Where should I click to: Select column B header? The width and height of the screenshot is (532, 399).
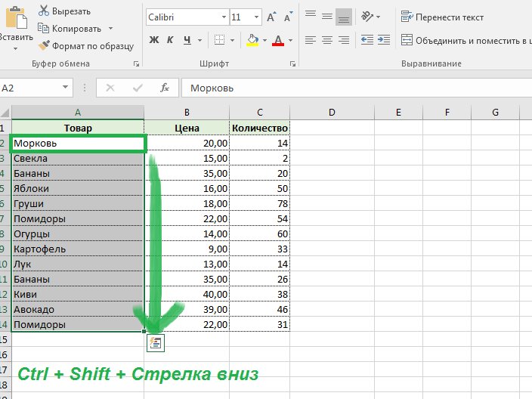187,113
